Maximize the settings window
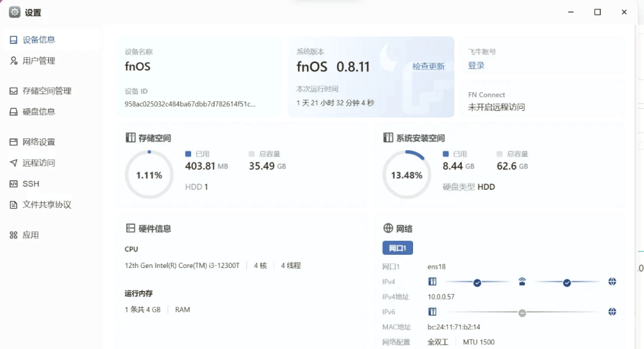644x349 pixels. [x=597, y=13]
